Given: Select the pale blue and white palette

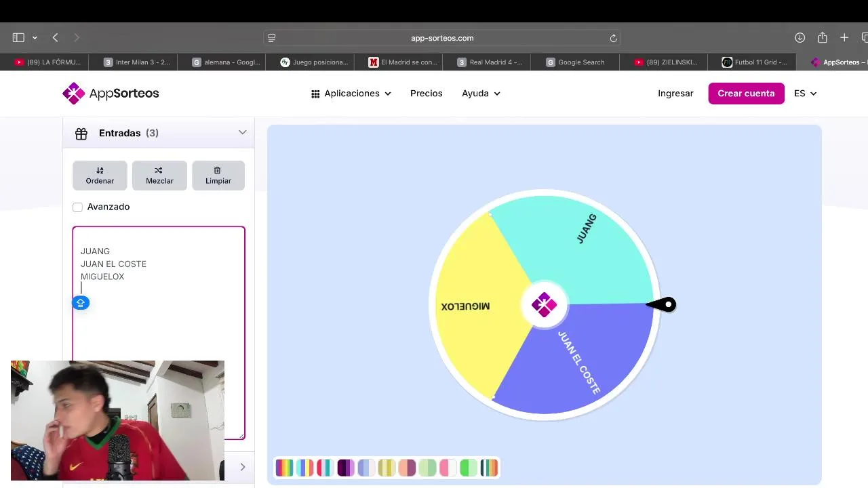Looking at the screenshot, I should tap(366, 468).
